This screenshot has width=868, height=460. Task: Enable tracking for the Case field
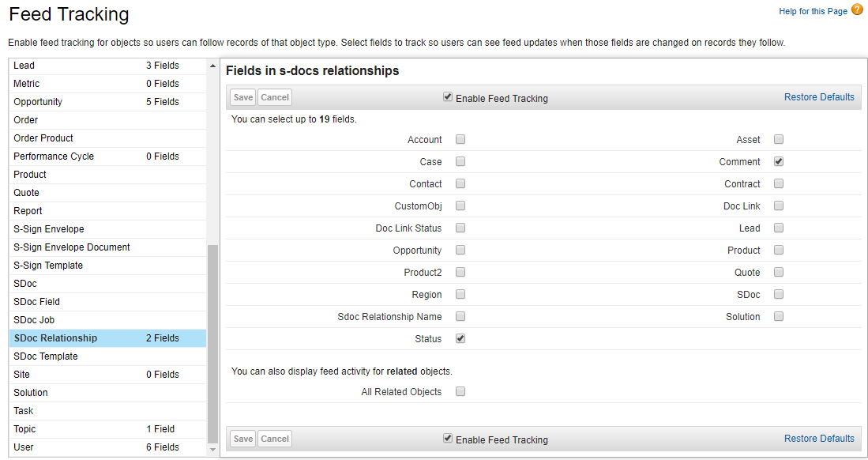460,161
